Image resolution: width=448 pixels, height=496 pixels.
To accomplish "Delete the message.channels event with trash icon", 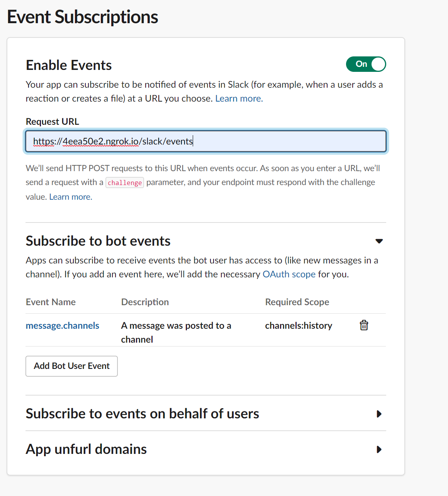I will point(364,325).
